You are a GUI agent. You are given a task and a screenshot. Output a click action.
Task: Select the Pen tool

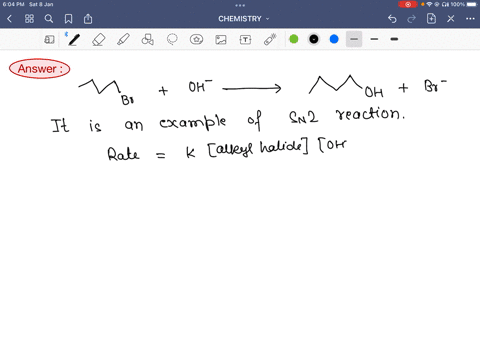point(73,40)
